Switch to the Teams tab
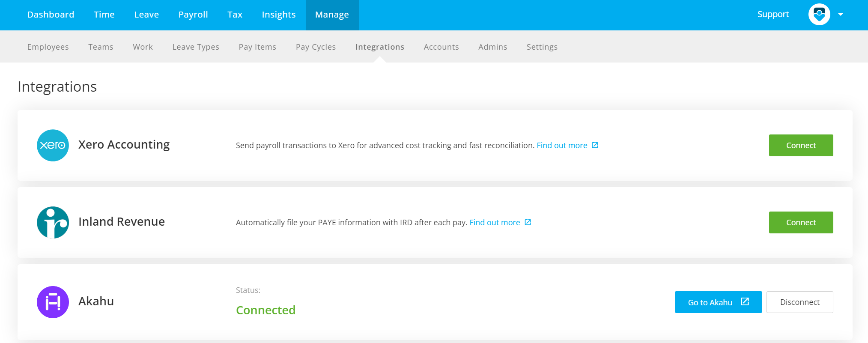The height and width of the screenshot is (343, 868). (101, 47)
